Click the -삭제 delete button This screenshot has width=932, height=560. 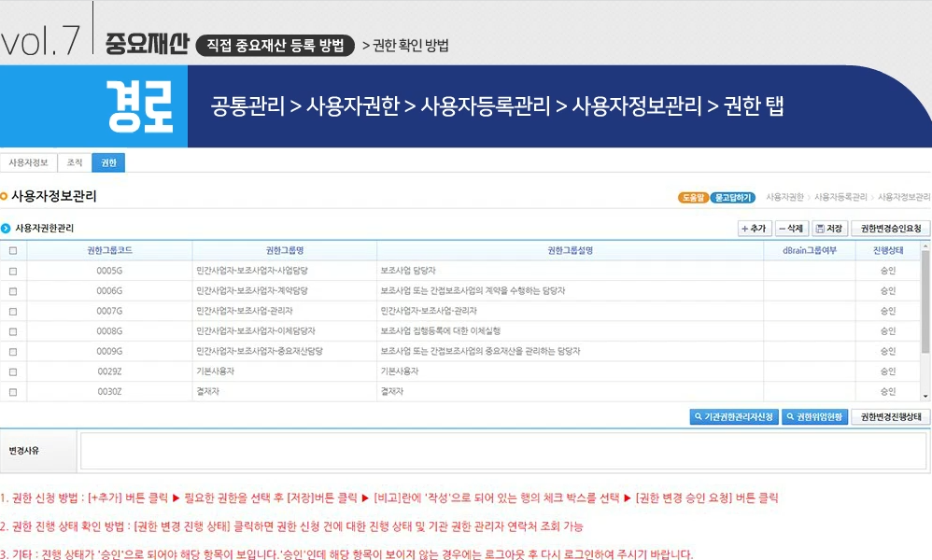pyautogui.click(x=791, y=228)
